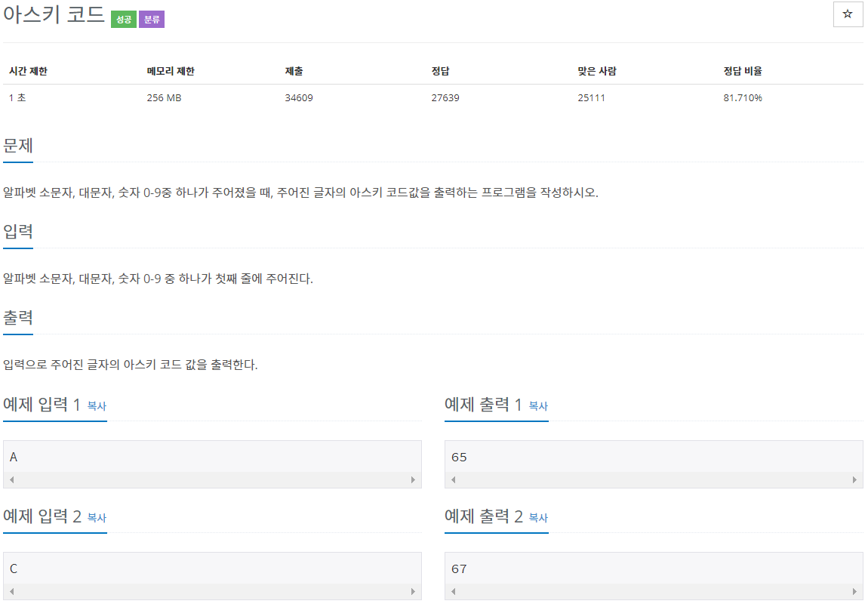Click the '정답' column header
868x604 pixels.
[441, 71]
